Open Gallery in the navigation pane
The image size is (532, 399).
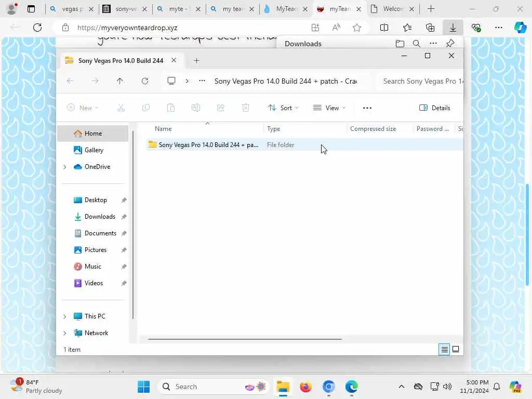pos(92,150)
